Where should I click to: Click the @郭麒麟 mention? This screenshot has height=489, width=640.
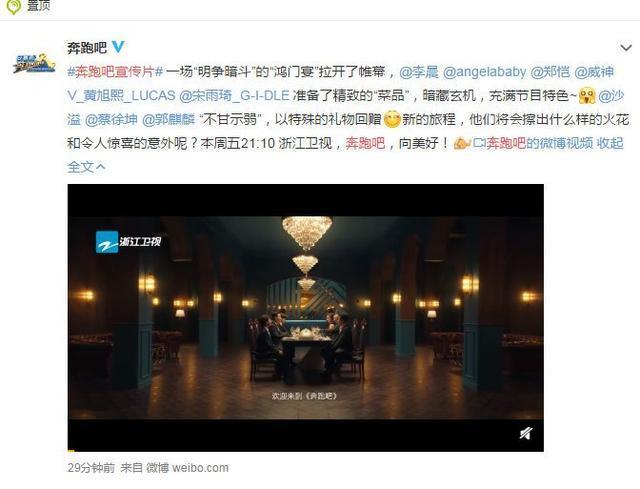tap(169, 120)
